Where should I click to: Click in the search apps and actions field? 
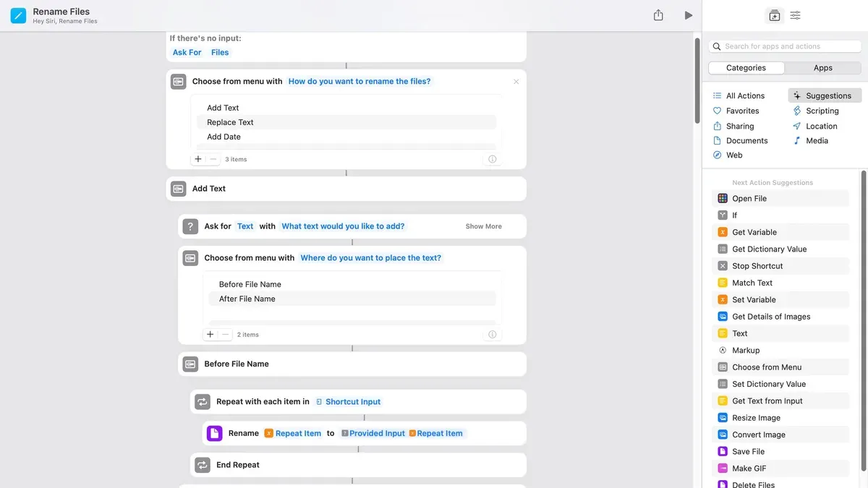[x=785, y=46]
